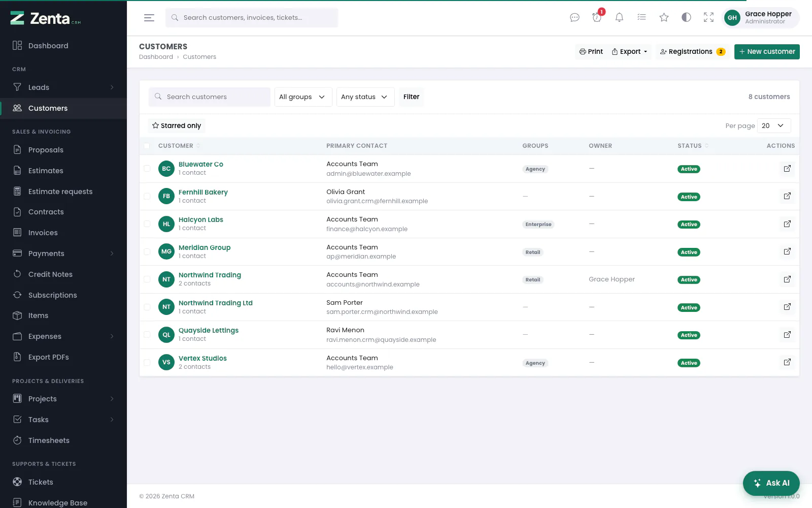Click the MG avatar for Meridian Group
Image resolution: width=812 pixels, height=508 pixels.
tap(166, 251)
